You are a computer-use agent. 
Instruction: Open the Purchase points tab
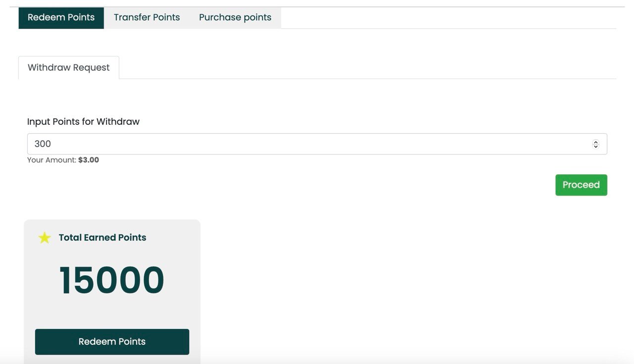(235, 18)
